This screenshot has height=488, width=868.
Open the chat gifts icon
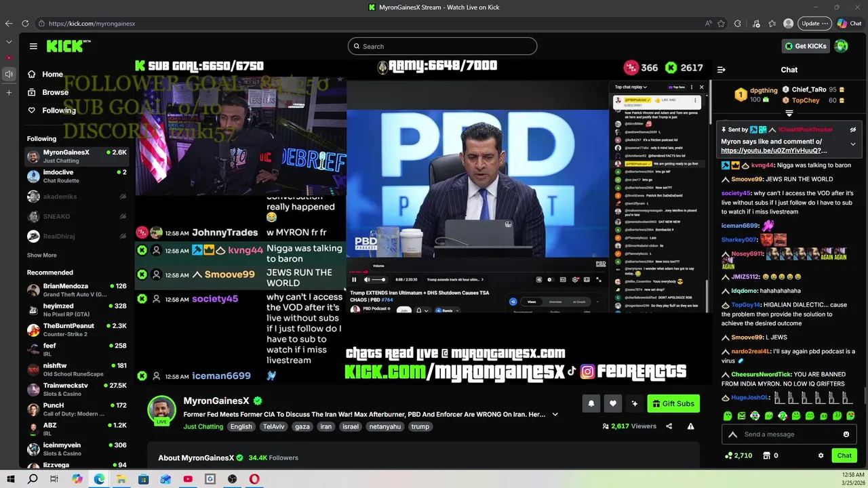point(766,455)
